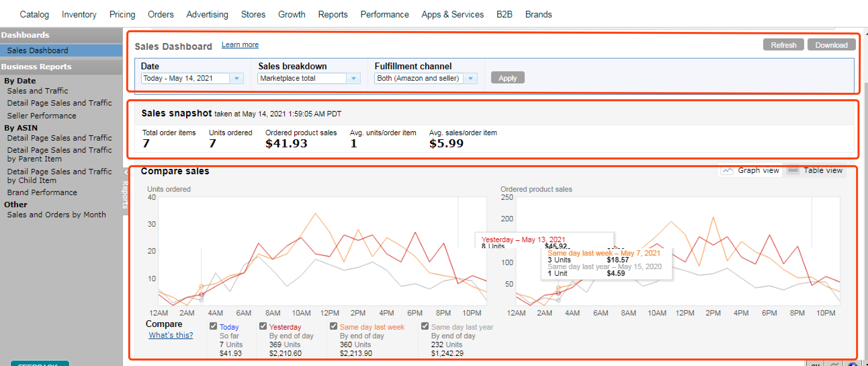The width and height of the screenshot is (868, 366).
Task: Open the Reports menu in top navigation
Action: click(x=333, y=14)
